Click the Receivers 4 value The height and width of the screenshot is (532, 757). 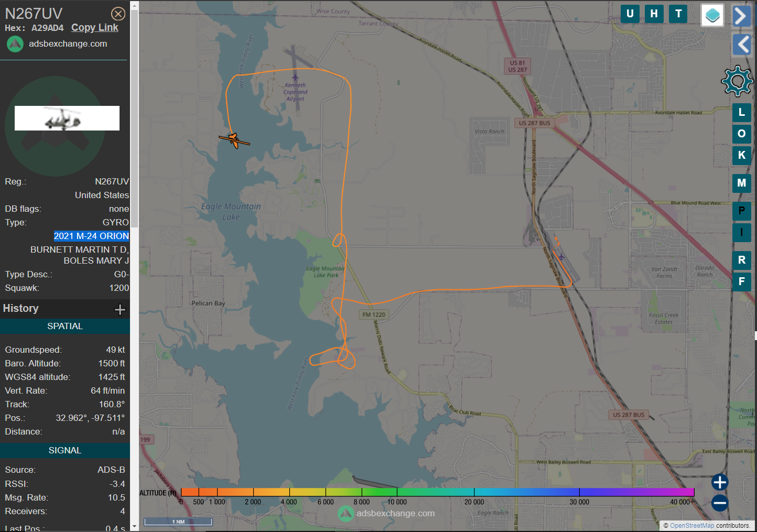pyautogui.click(x=122, y=512)
